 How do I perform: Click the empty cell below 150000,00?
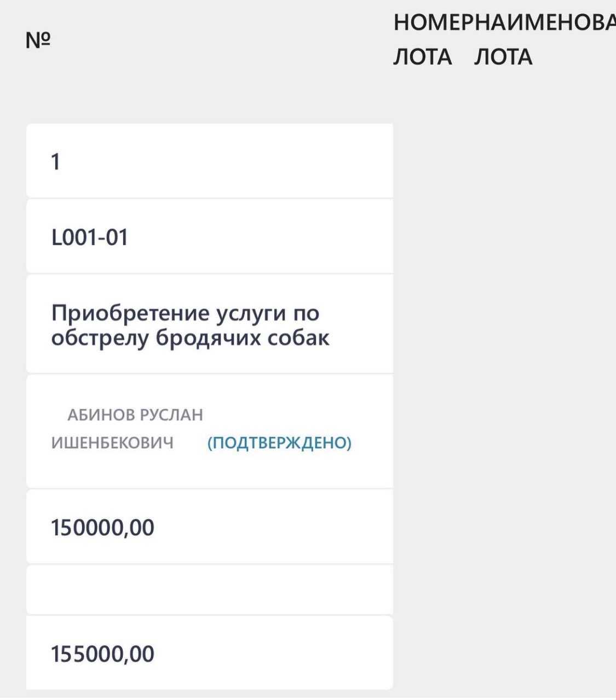tap(209, 589)
